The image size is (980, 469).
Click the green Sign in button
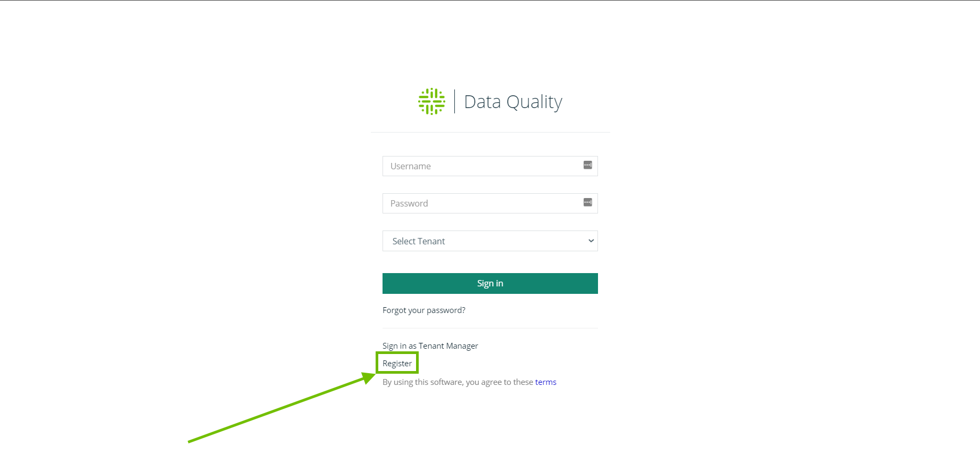tap(490, 283)
